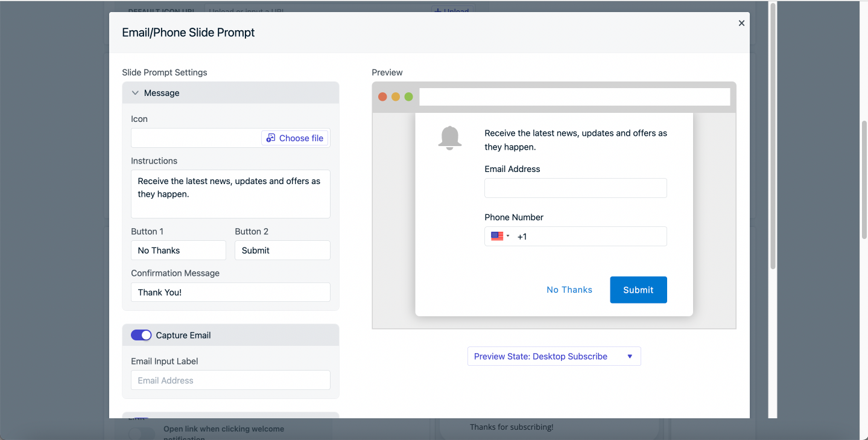Click the US flag country selector
Screen dimensions: 868x440
pos(497,237)
